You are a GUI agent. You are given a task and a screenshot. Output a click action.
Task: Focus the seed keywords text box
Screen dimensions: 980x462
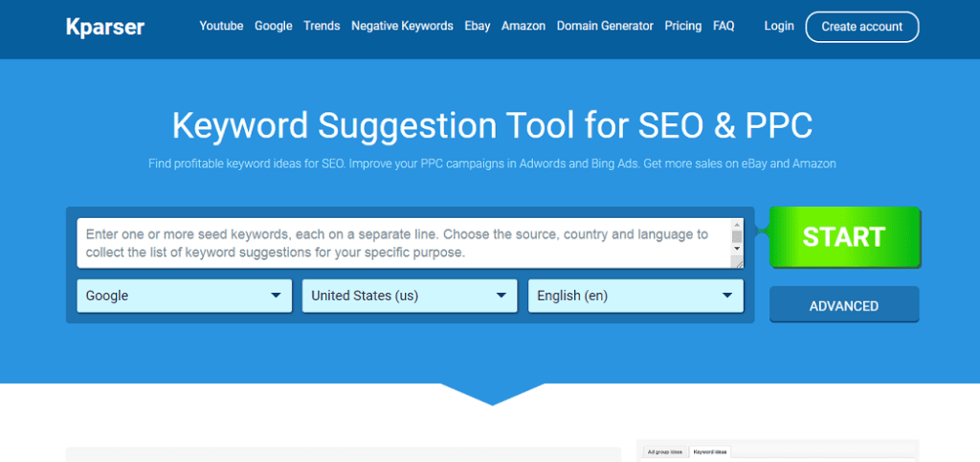pyautogui.click(x=402, y=243)
